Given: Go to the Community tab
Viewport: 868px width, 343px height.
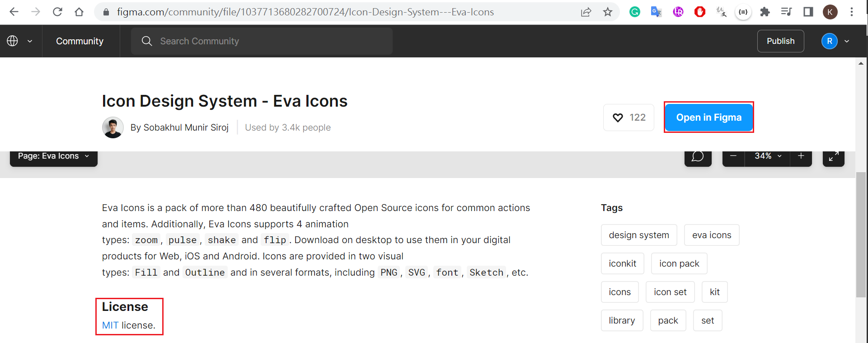Looking at the screenshot, I should (x=80, y=41).
